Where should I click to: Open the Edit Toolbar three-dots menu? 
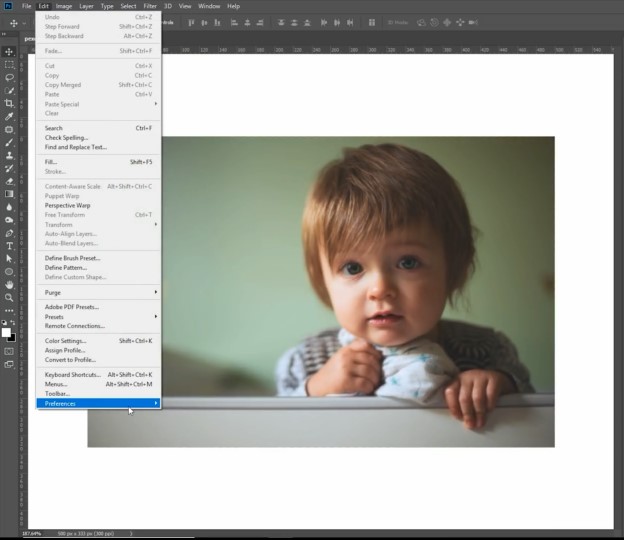(9, 310)
